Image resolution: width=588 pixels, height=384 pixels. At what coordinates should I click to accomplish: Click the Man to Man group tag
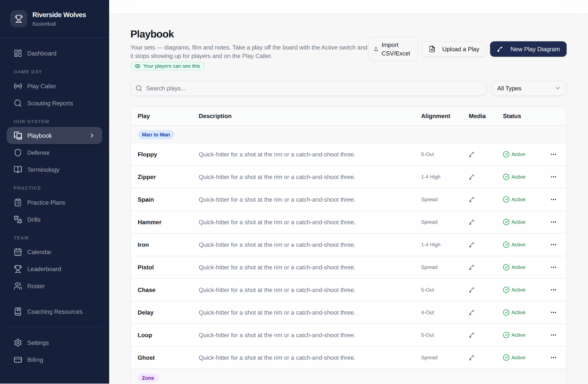pos(156,135)
